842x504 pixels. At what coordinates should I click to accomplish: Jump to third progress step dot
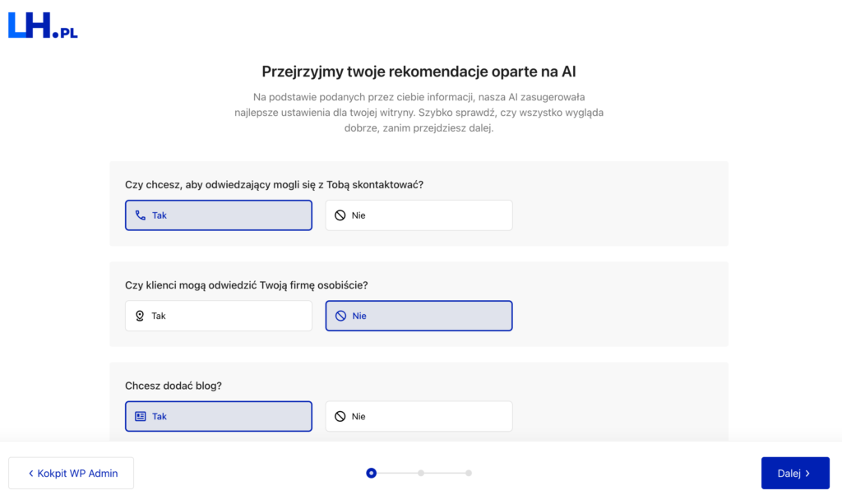[469, 473]
